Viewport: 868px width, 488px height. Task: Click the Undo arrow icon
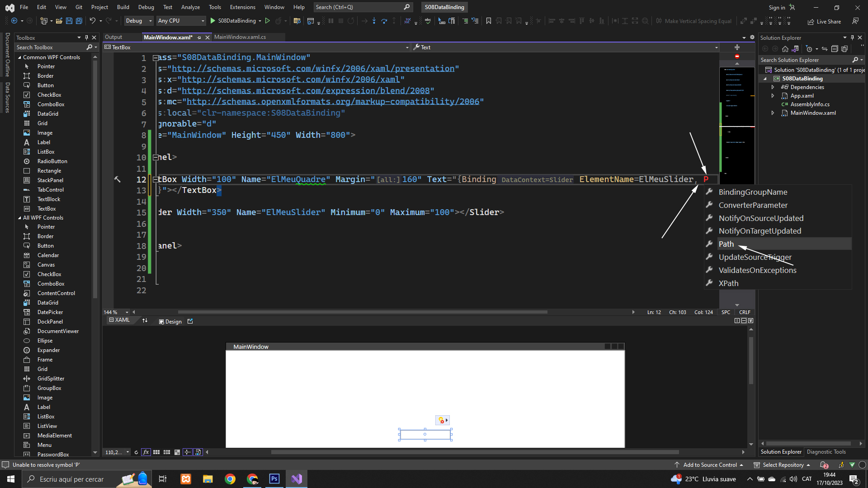coord(92,21)
